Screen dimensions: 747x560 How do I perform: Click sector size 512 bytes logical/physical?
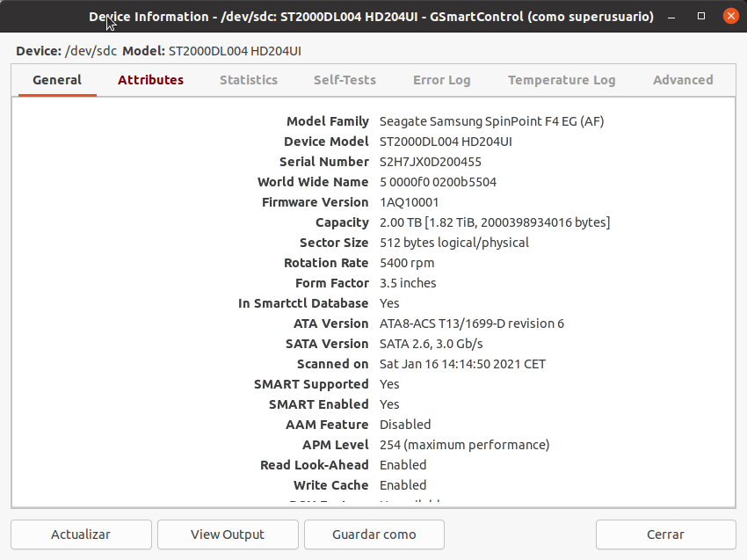click(x=454, y=243)
